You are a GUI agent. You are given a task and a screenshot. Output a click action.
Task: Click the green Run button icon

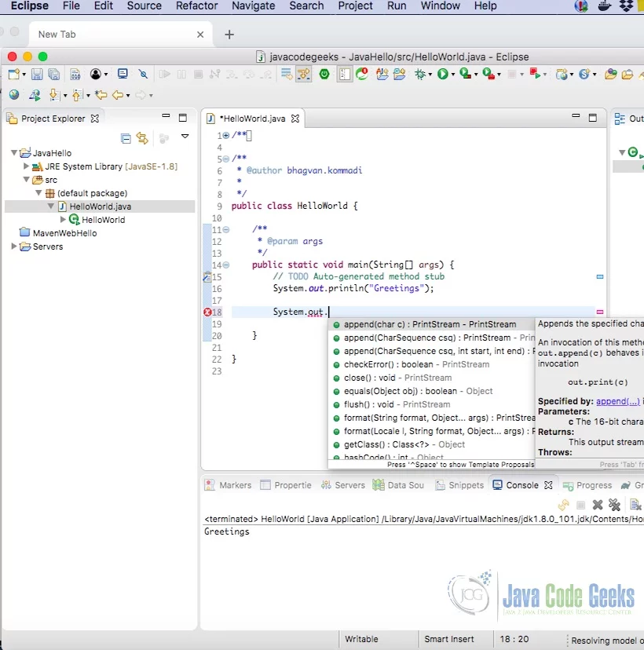tap(442, 75)
